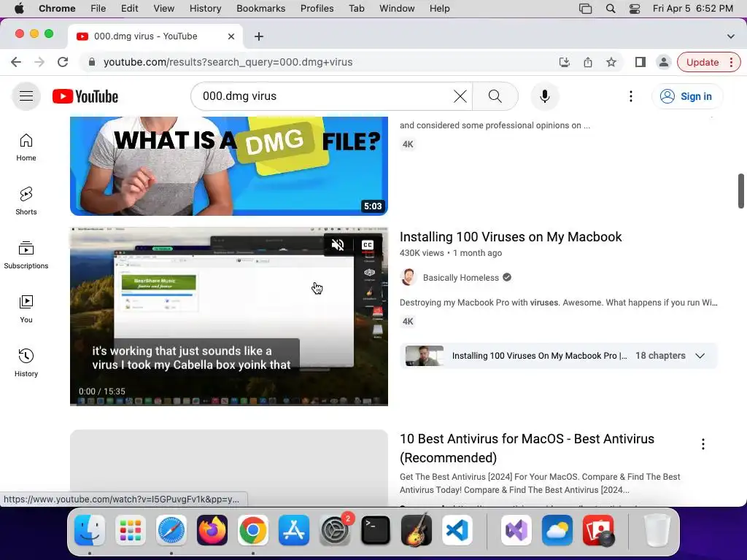Open the Bookmarks menu
Image resolution: width=747 pixels, height=560 pixels.
tap(261, 9)
